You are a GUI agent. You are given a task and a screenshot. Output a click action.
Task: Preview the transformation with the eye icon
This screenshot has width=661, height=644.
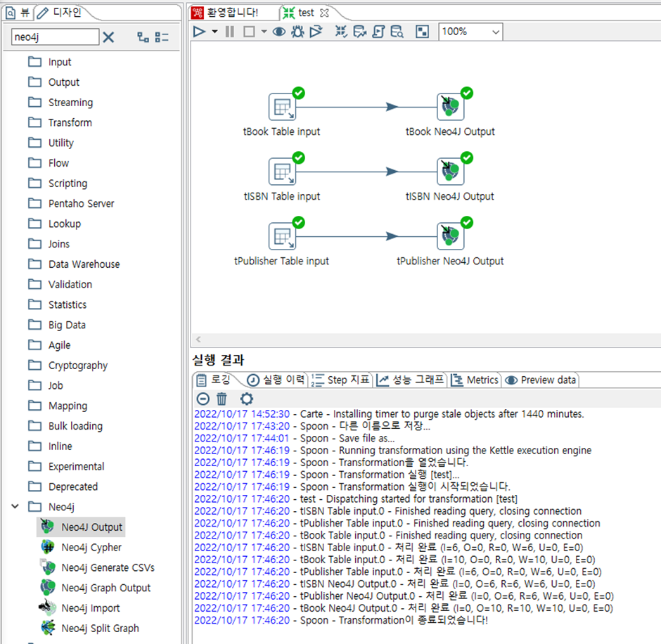click(278, 32)
